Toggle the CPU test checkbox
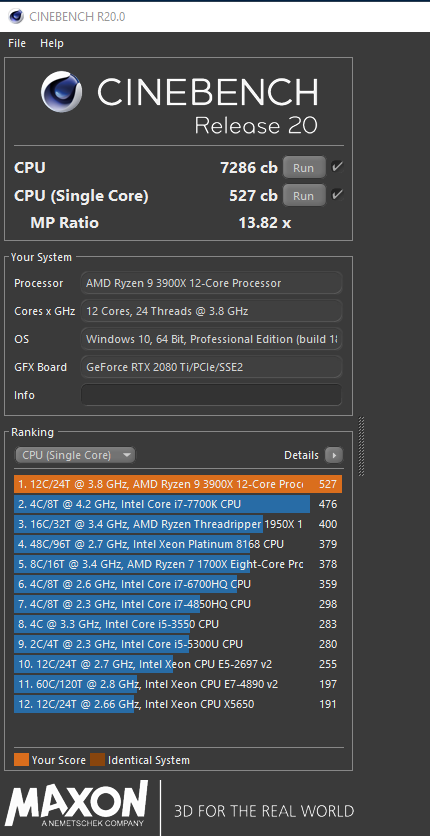Image resolution: width=430 pixels, height=836 pixels. (336, 167)
